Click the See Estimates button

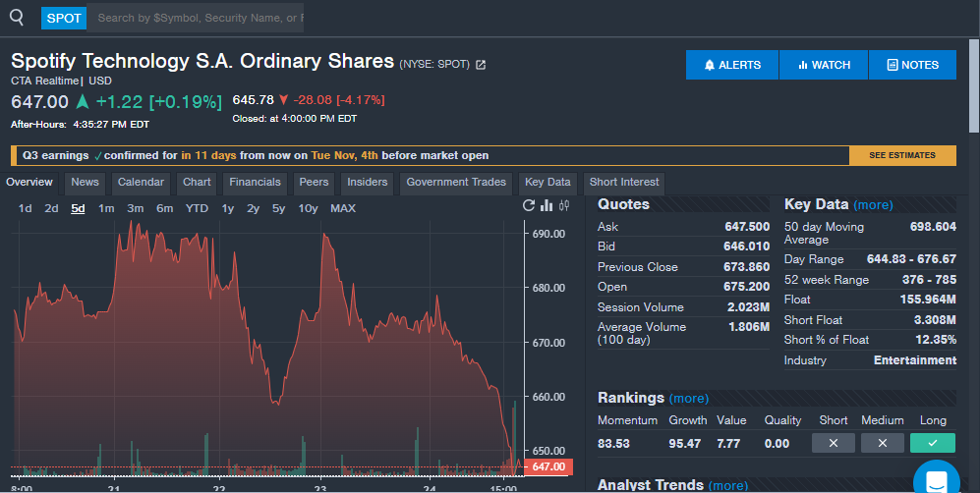pyautogui.click(x=902, y=155)
